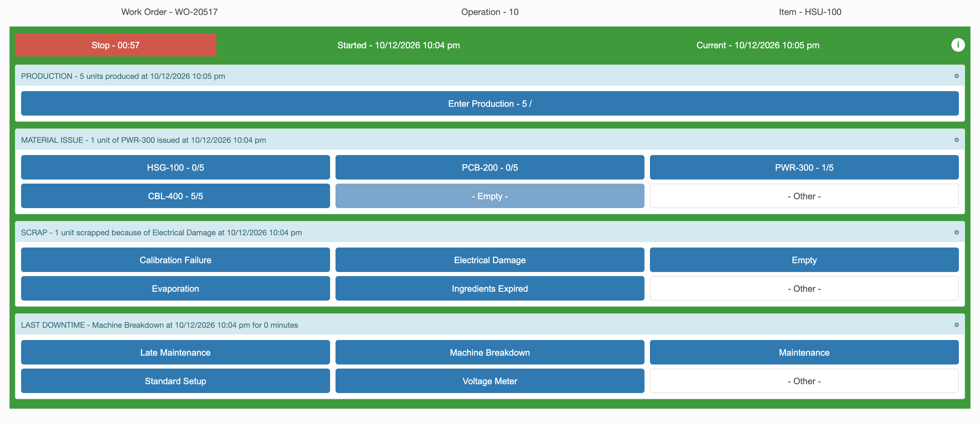
Task: Issue material CBL-400 - 5/5
Action: pos(175,196)
